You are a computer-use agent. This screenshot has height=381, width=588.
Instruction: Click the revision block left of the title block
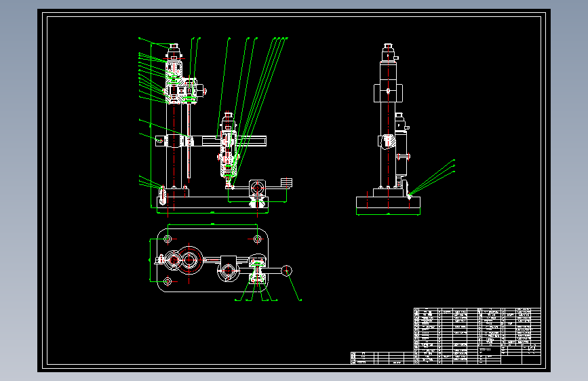click(382, 358)
